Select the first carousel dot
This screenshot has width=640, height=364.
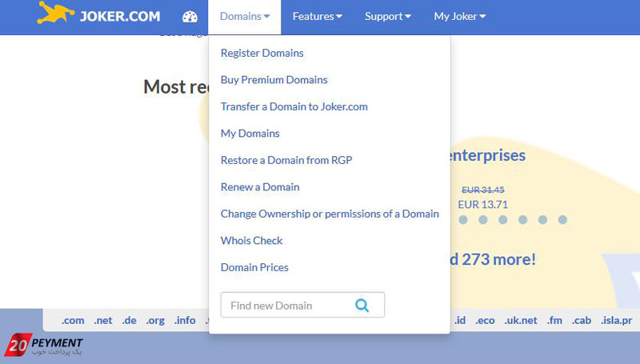coord(463,220)
